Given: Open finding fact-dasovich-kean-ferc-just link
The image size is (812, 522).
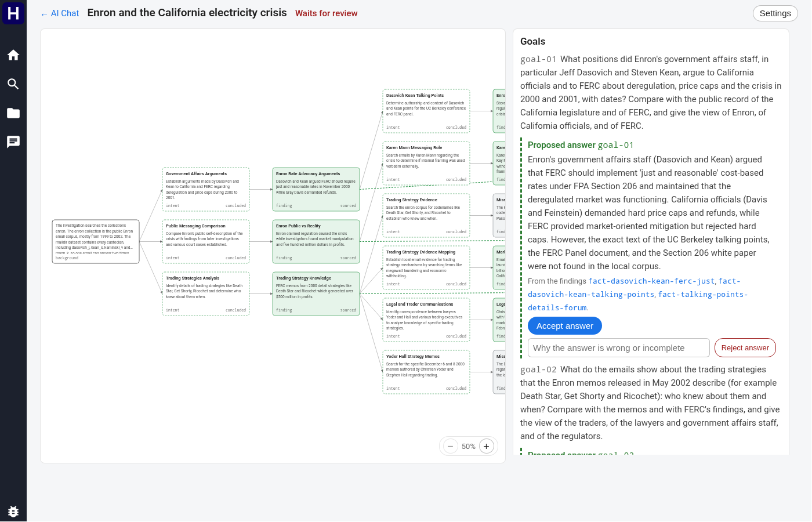Looking at the screenshot, I should pyautogui.click(x=652, y=281).
